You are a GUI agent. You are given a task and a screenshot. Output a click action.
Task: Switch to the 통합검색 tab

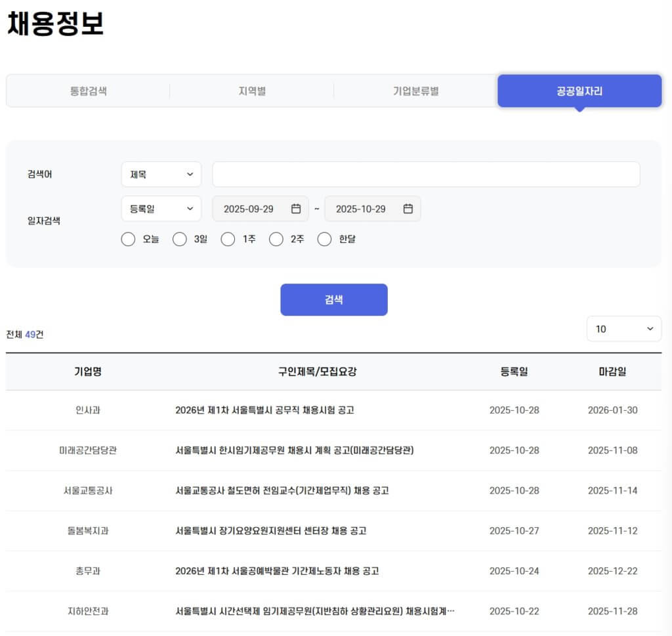point(88,91)
